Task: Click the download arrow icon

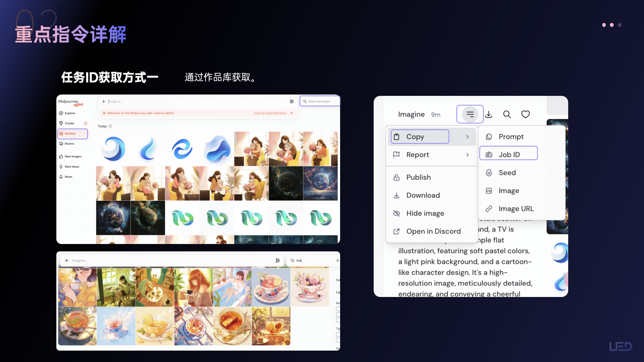Action: pos(489,114)
